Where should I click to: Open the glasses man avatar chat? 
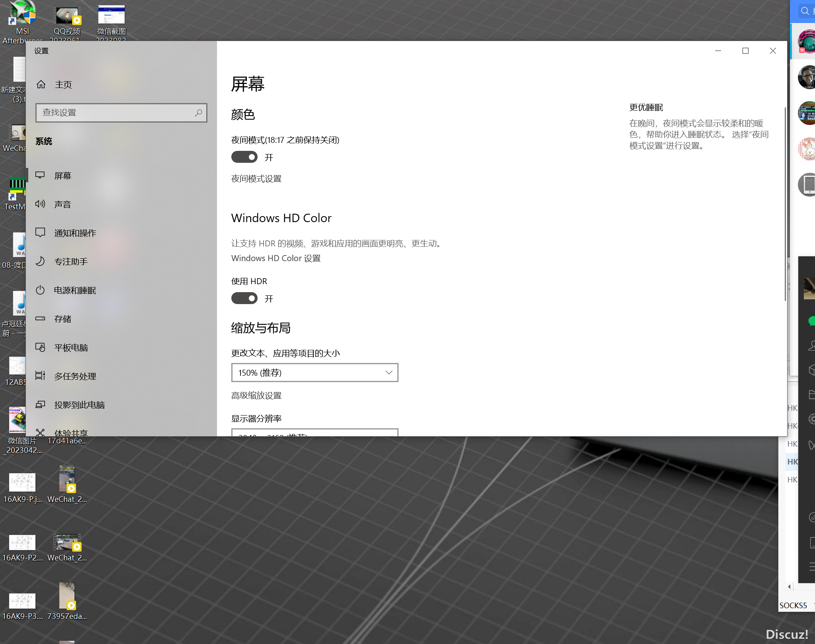coord(807,77)
